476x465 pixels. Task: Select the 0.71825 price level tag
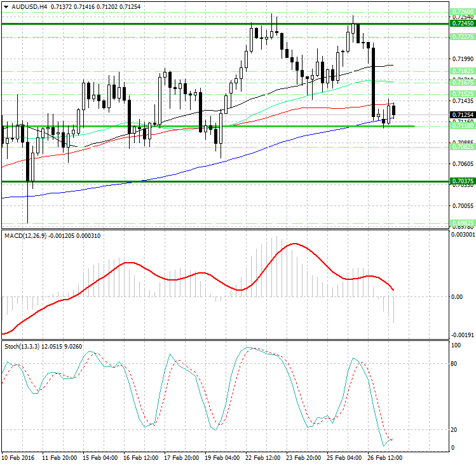coord(461,71)
